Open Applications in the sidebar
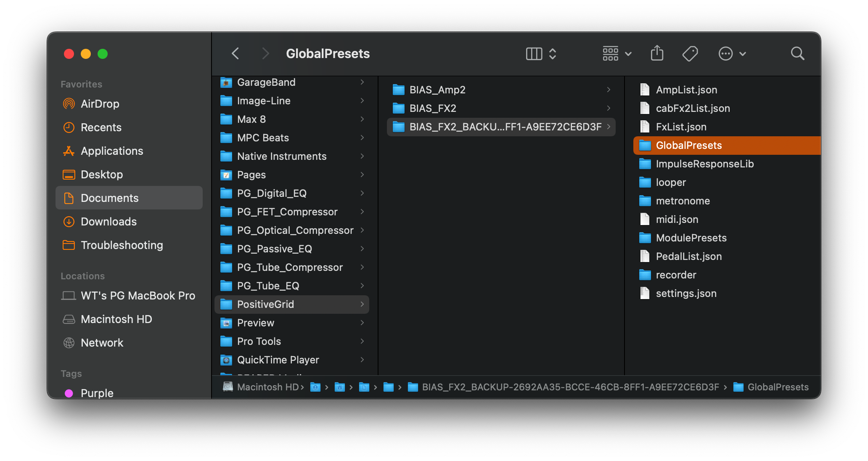 pyautogui.click(x=129, y=151)
